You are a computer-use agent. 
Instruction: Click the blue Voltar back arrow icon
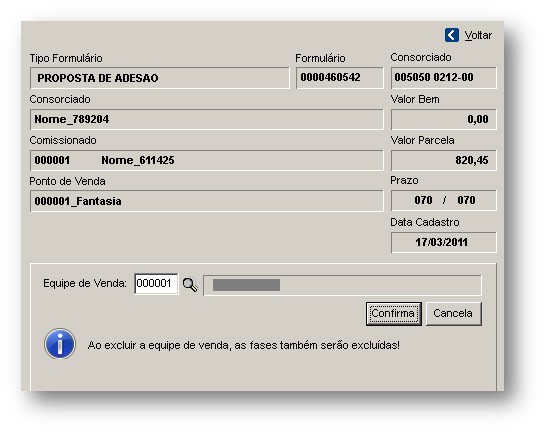click(x=452, y=35)
